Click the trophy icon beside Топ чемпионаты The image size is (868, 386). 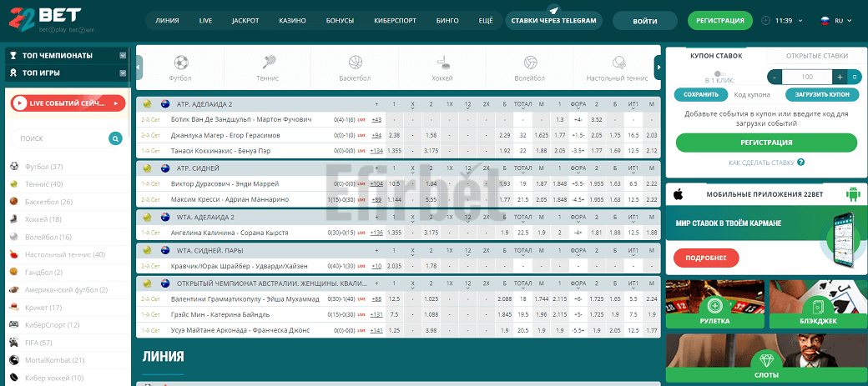(x=14, y=56)
